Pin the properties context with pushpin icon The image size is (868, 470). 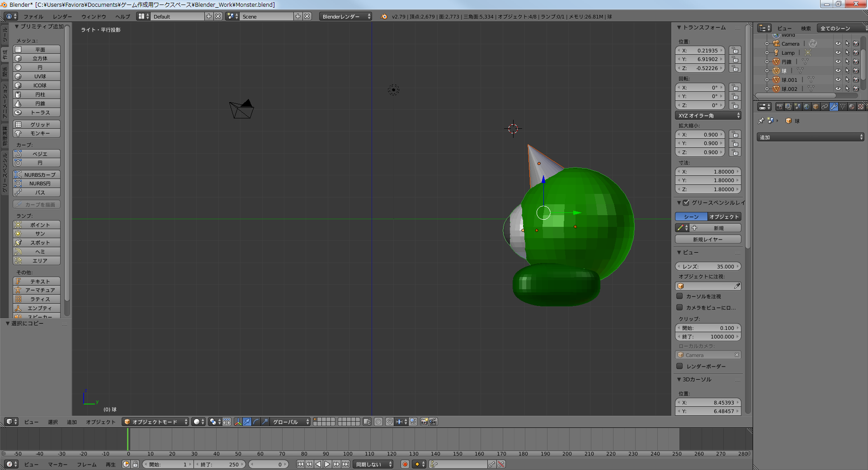pyautogui.click(x=761, y=121)
